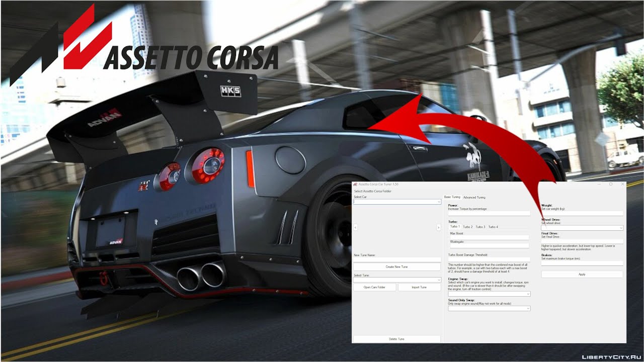
Task: Click the car weight input field
Action: click(x=582, y=213)
